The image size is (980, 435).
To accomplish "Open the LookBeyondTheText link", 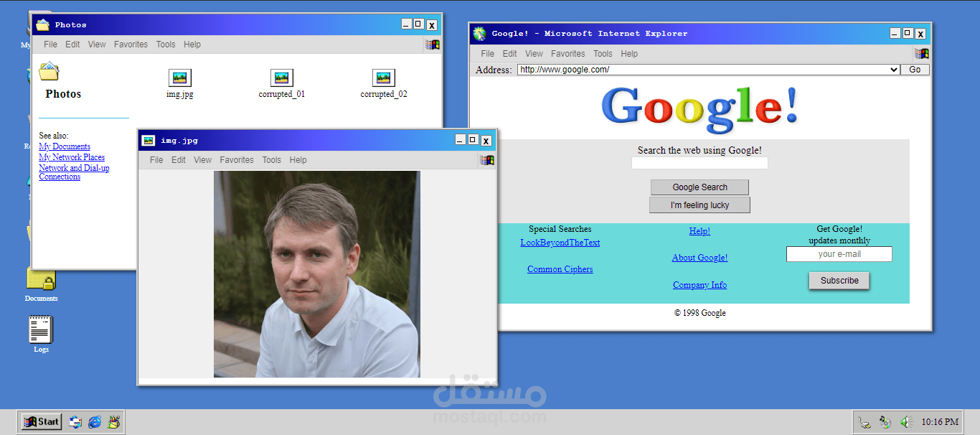I will pos(560,243).
